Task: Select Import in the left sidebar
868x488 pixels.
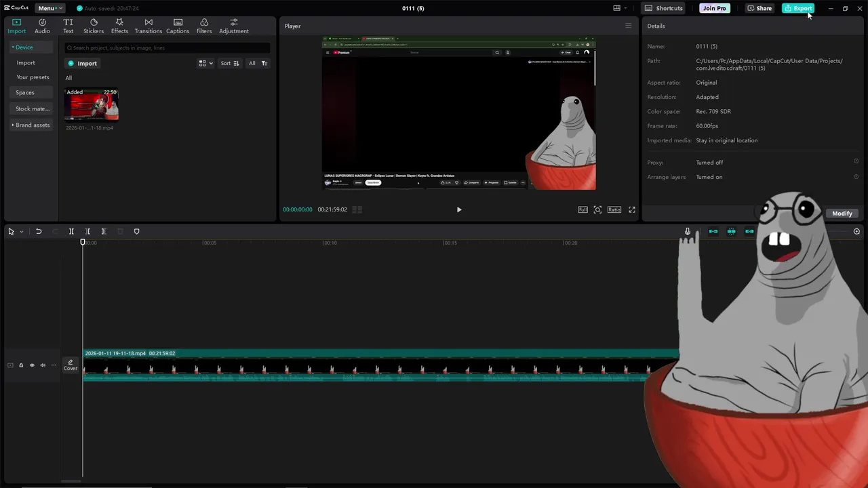Action: (x=26, y=62)
